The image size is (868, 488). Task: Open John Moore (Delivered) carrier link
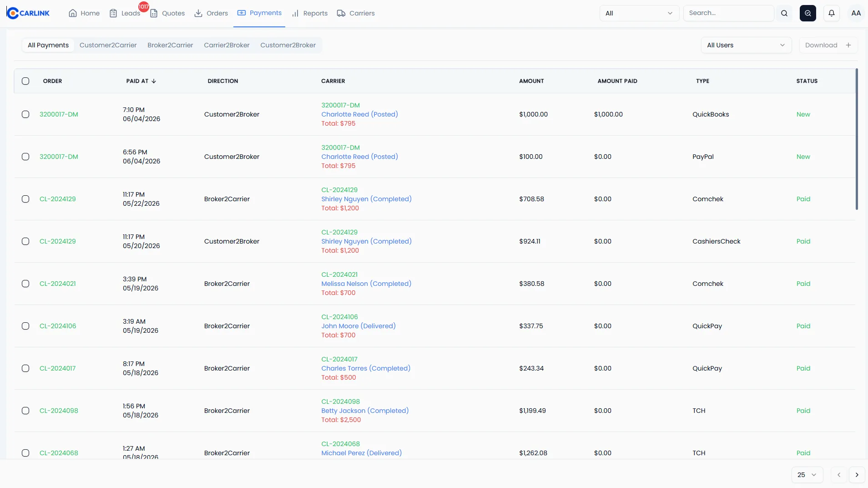pos(358,326)
